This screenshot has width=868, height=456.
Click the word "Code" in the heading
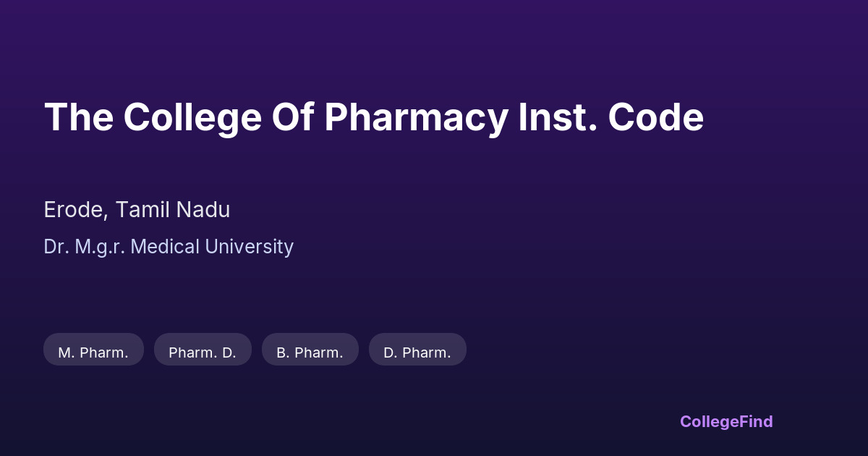pos(655,117)
